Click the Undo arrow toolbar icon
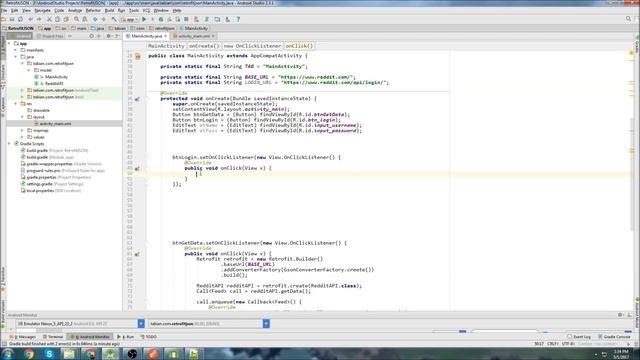Screen dimensions: 640x360 (31, 19)
